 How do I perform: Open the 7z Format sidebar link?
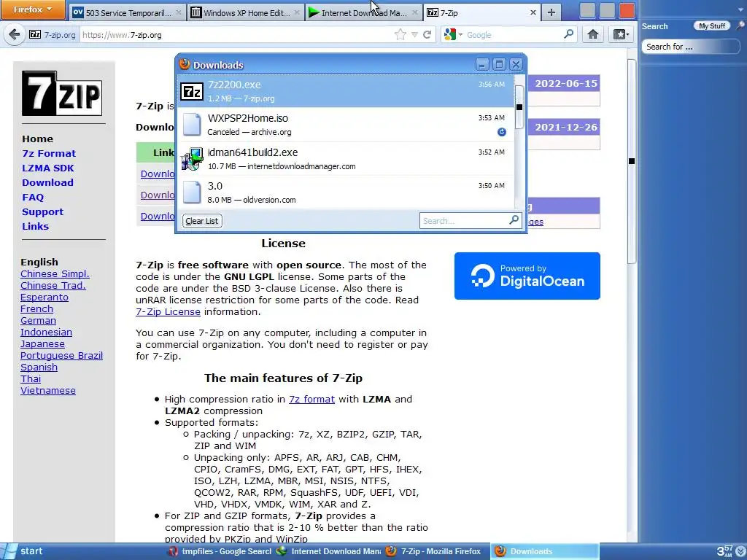click(49, 153)
